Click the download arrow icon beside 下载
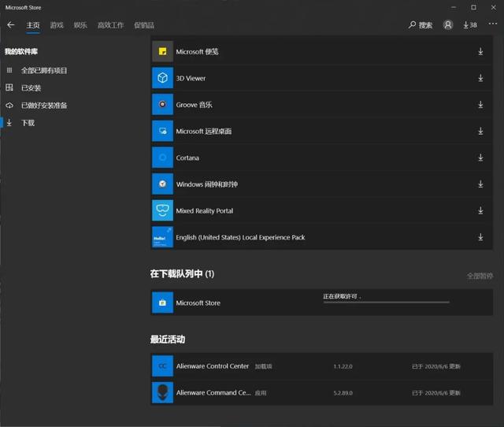 point(9,122)
